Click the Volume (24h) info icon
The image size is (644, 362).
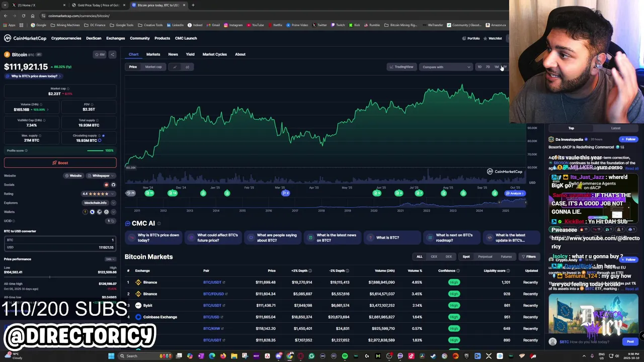tap(40, 105)
